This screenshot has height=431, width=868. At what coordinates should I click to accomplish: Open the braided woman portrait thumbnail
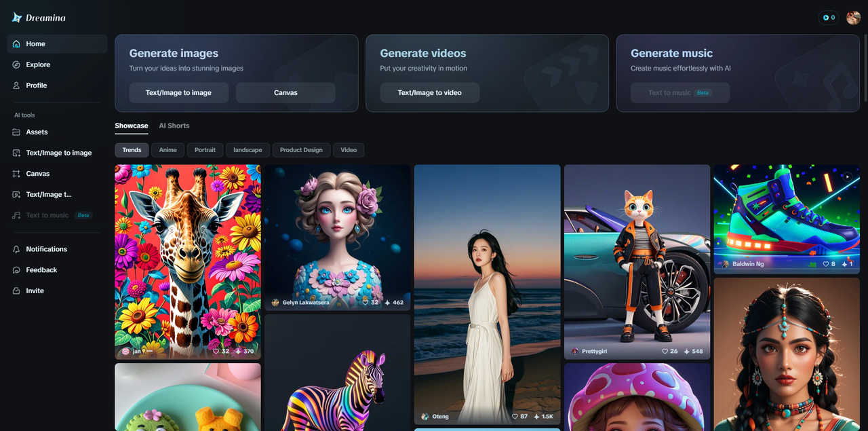point(787,354)
